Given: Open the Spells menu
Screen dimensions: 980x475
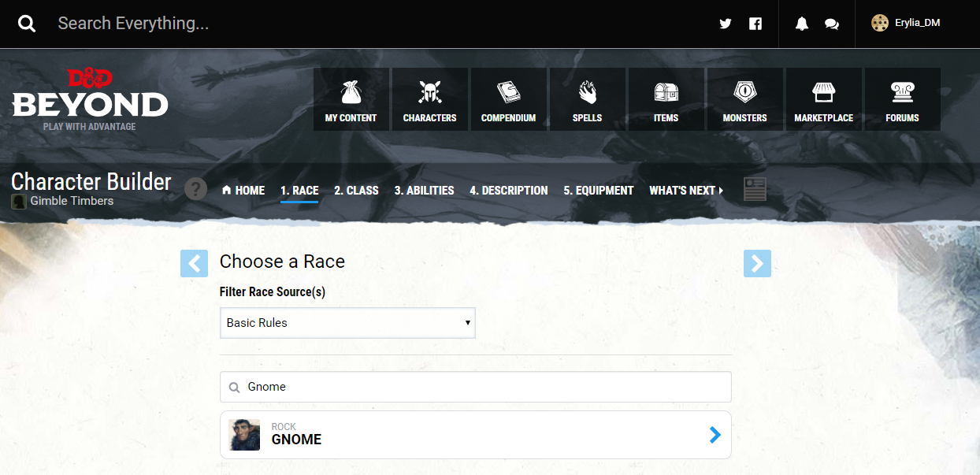Looking at the screenshot, I should pos(588,99).
